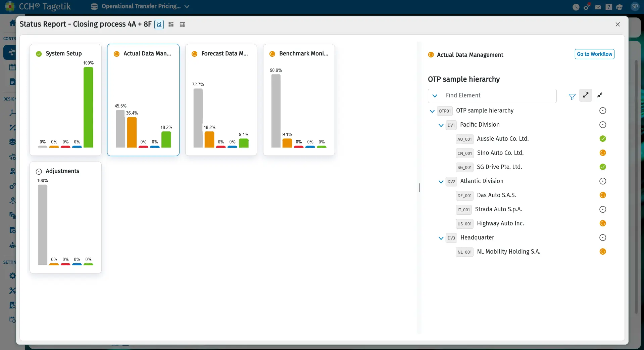
Task: Open the graduation cap training icon
Action: pos(620,7)
